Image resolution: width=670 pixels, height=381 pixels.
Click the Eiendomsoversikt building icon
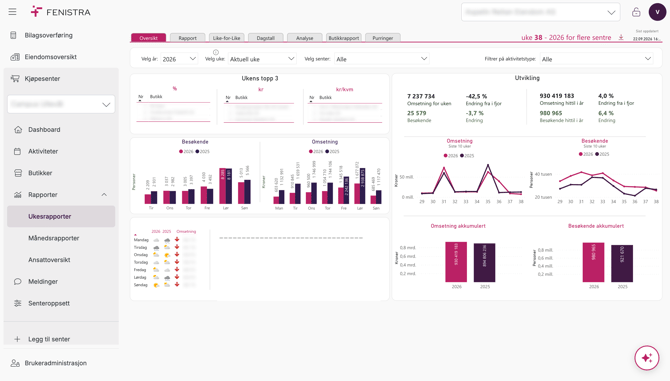(15, 57)
